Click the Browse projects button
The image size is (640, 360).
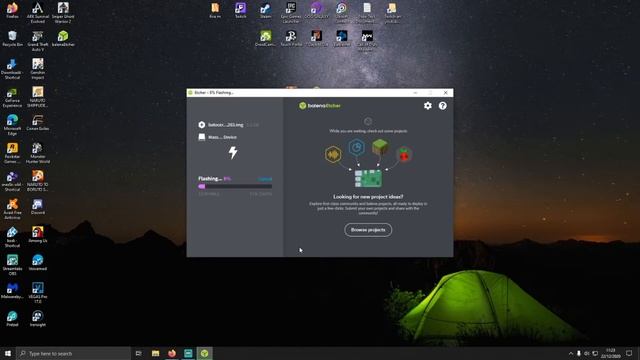tap(368, 230)
